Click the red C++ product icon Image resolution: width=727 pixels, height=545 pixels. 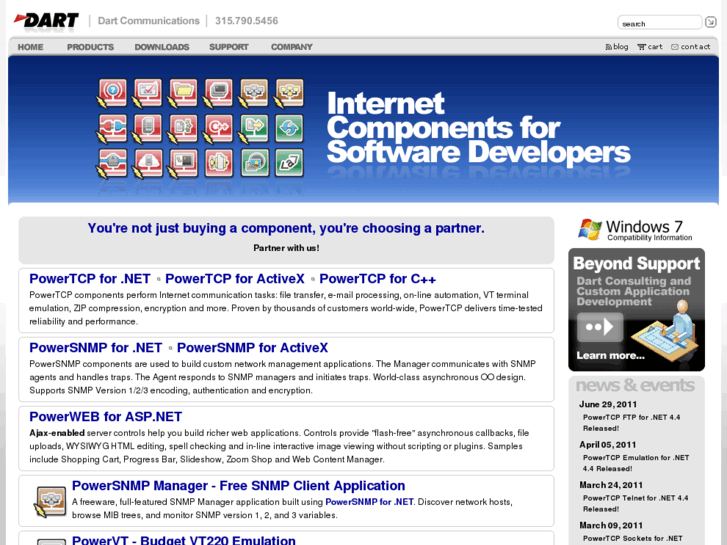click(x=218, y=128)
